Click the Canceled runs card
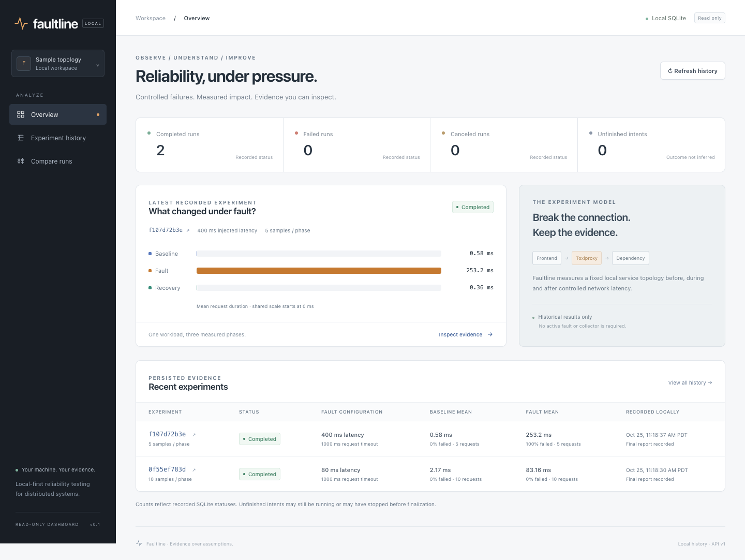This screenshot has height=560, width=745. pyautogui.click(x=504, y=145)
